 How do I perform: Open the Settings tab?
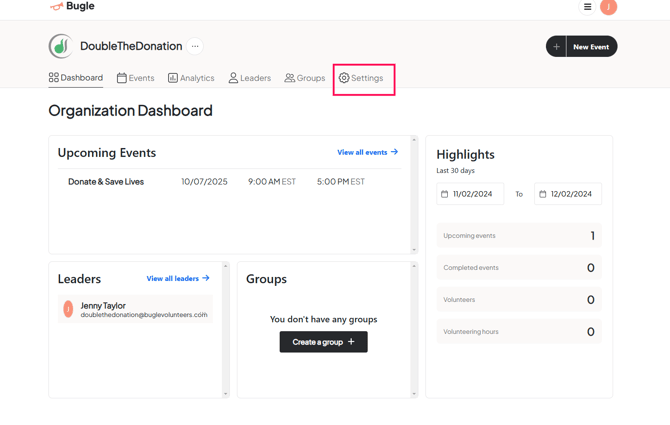click(361, 78)
